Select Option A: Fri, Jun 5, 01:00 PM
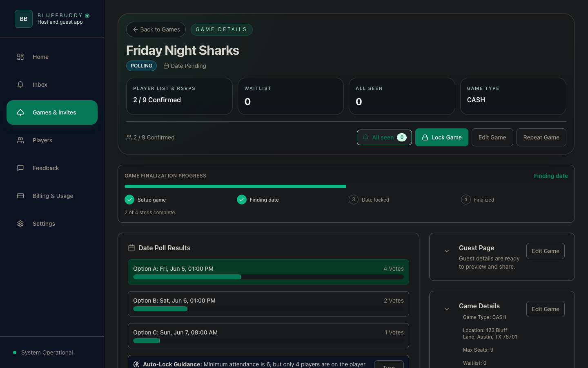 (x=268, y=272)
